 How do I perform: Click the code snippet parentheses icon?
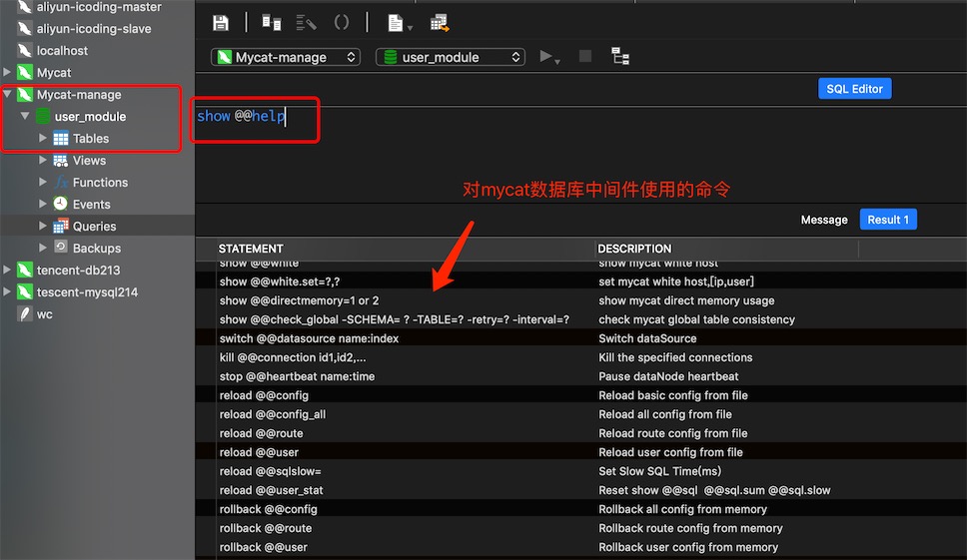tap(341, 23)
